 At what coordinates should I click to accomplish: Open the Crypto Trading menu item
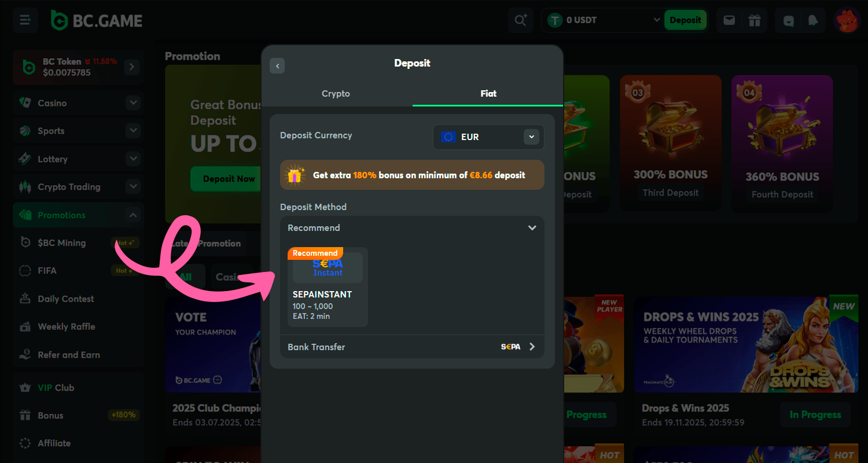coord(79,187)
